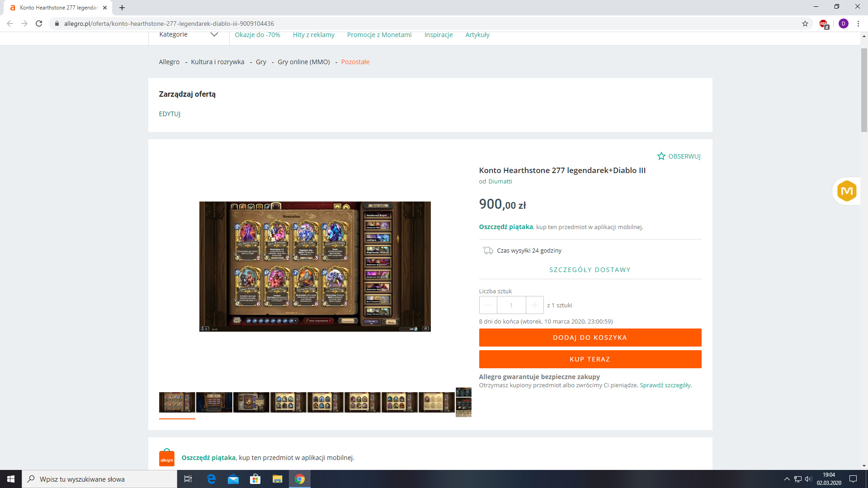This screenshot has height=488, width=868.
Task: Select the first gallery thumbnail
Action: tap(177, 402)
